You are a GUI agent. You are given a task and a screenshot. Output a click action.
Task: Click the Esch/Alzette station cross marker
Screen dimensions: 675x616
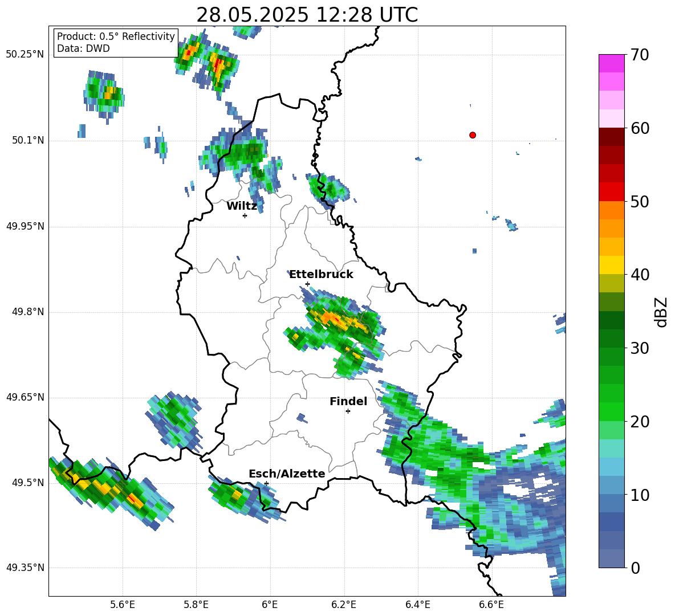266,483
